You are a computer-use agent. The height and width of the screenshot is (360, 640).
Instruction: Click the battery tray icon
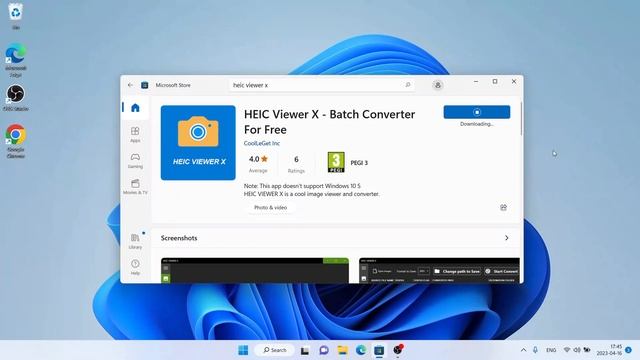pos(587,350)
